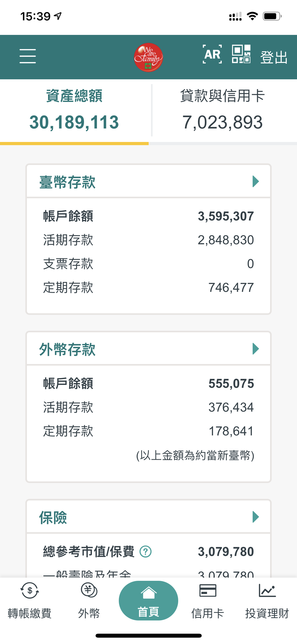297x644 pixels.
Task: Expand the 保險 section arrow
Action: pos(256,517)
